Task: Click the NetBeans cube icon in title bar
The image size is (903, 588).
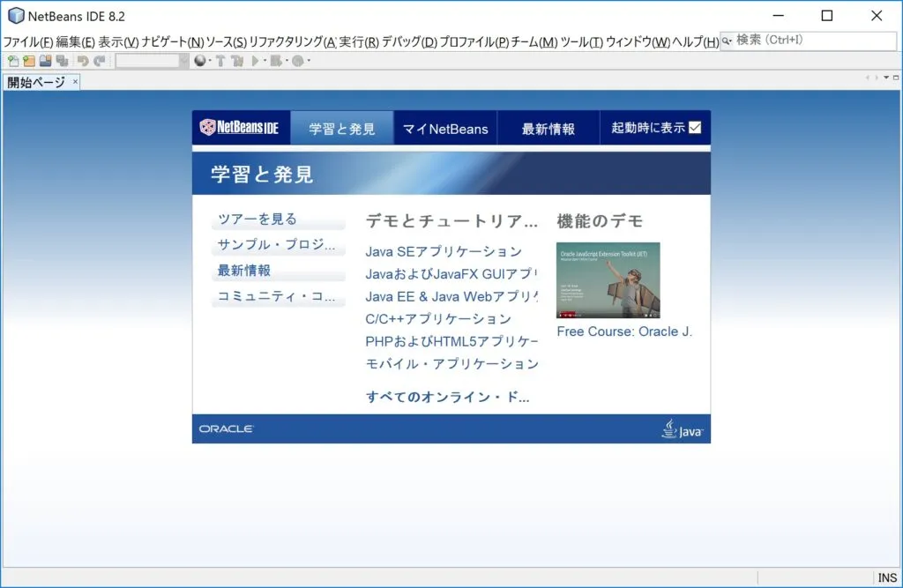Action: point(16,16)
